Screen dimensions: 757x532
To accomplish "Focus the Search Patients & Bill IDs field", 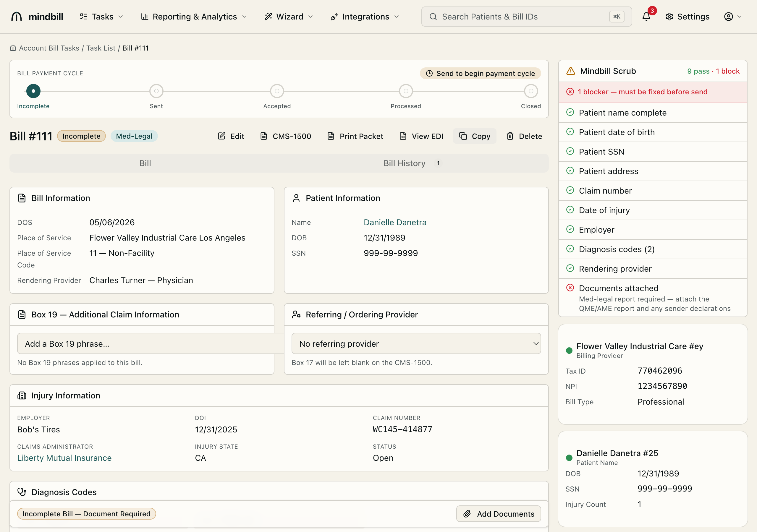I will click(527, 17).
